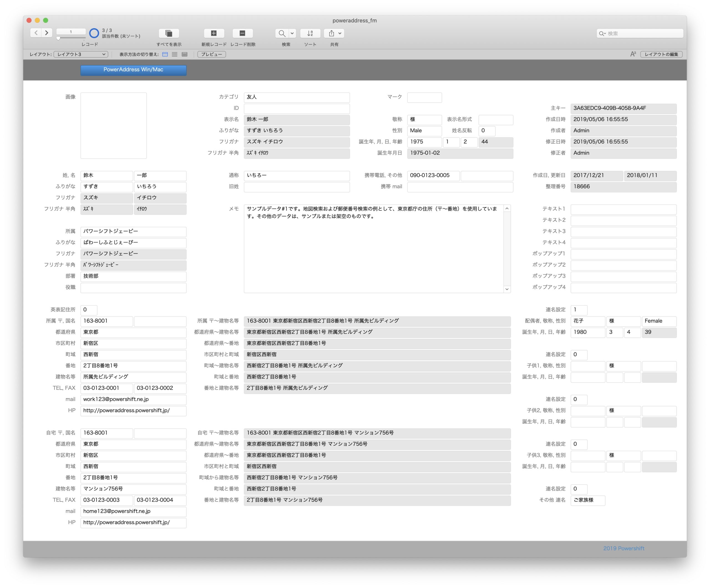Add a new record with plus icon
The width and height of the screenshot is (710, 588).
pyautogui.click(x=214, y=33)
